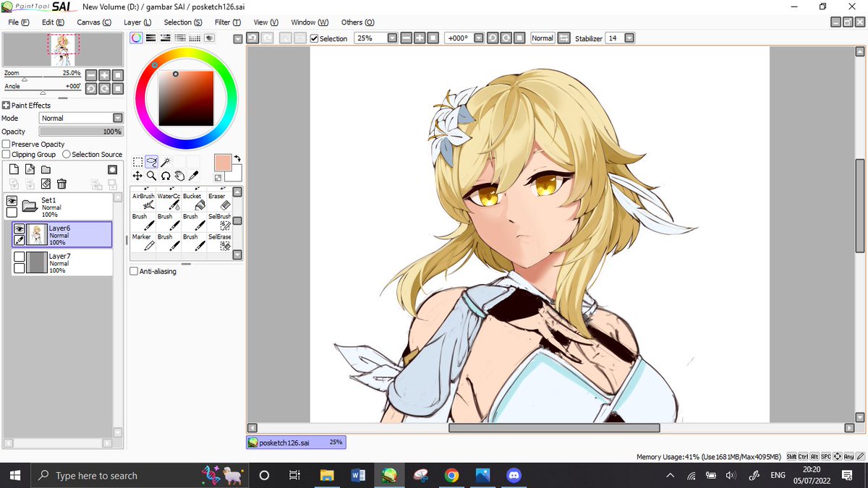Swap foreground and background colors

coord(237,159)
